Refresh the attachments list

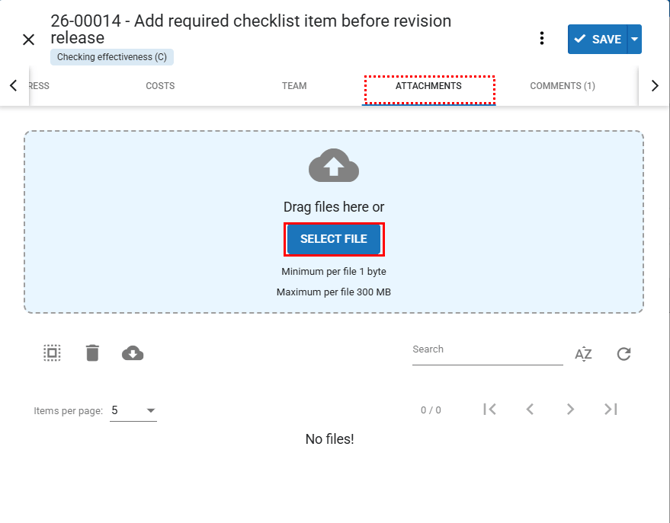(x=624, y=354)
